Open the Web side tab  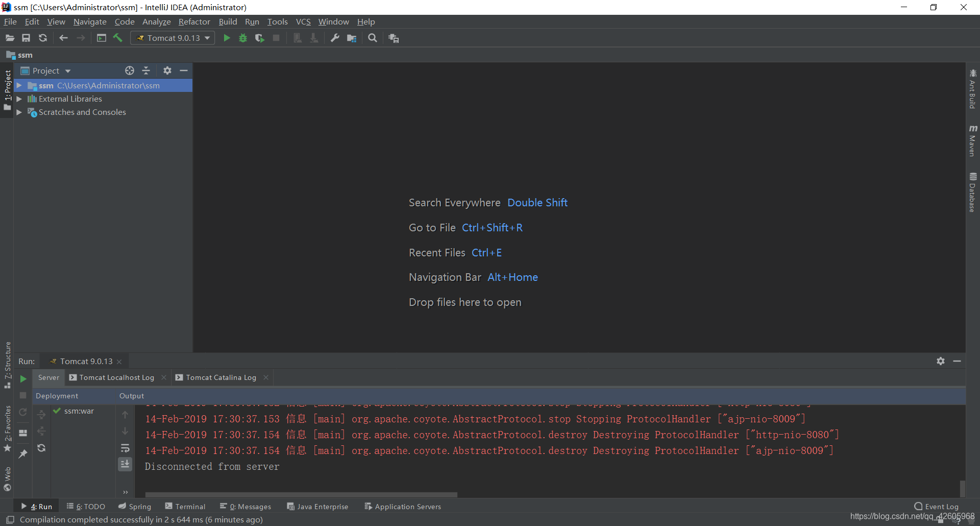(7, 479)
